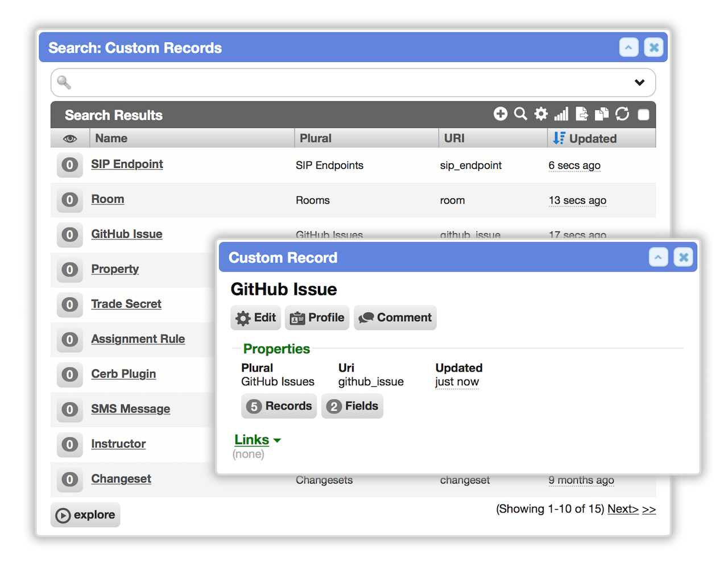Sort results by the Name column
Image resolution: width=728 pixels, height=574 pixels.
(111, 138)
